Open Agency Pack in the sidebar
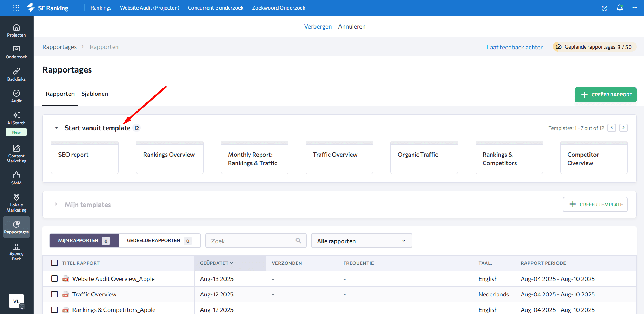The width and height of the screenshot is (644, 314). pos(17,252)
